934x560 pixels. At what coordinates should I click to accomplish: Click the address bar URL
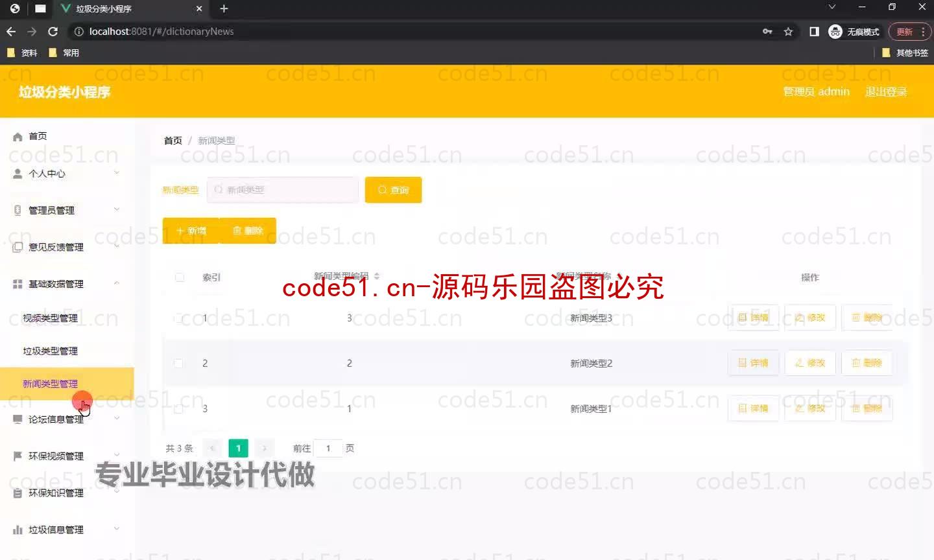pyautogui.click(x=162, y=31)
